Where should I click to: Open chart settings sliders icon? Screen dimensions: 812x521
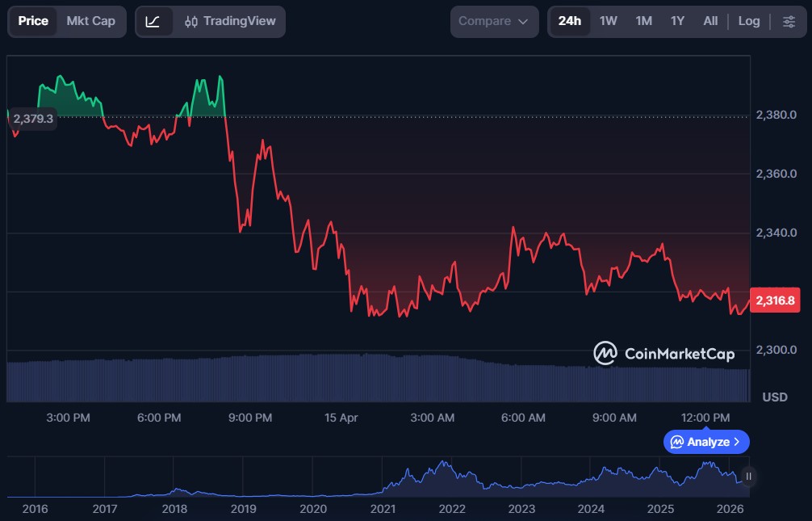point(789,21)
